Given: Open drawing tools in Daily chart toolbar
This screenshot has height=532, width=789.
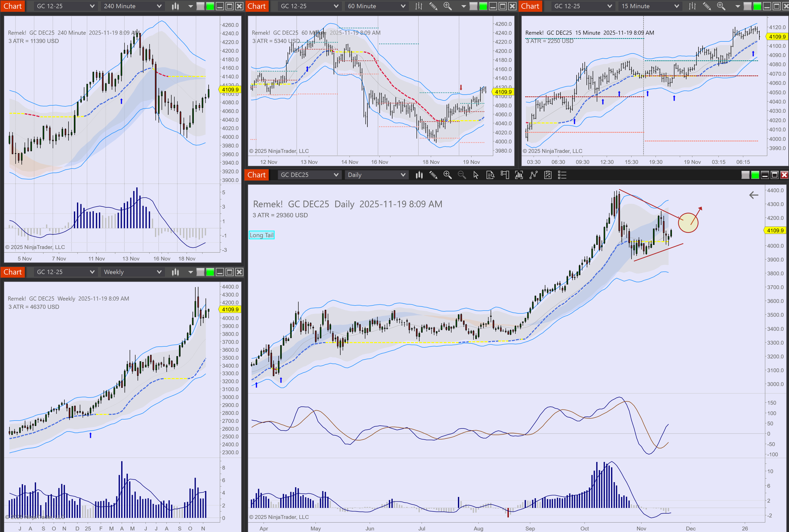Looking at the screenshot, I should (433, 175).
